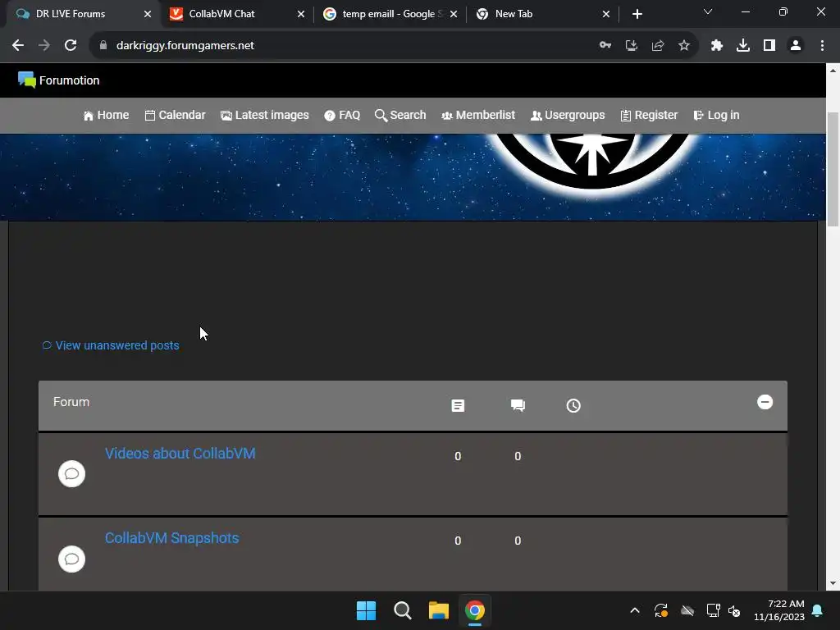This screenshot has height=630, width=840.
Task: Open the saved passwords key icon
Action: click(605, 46)
